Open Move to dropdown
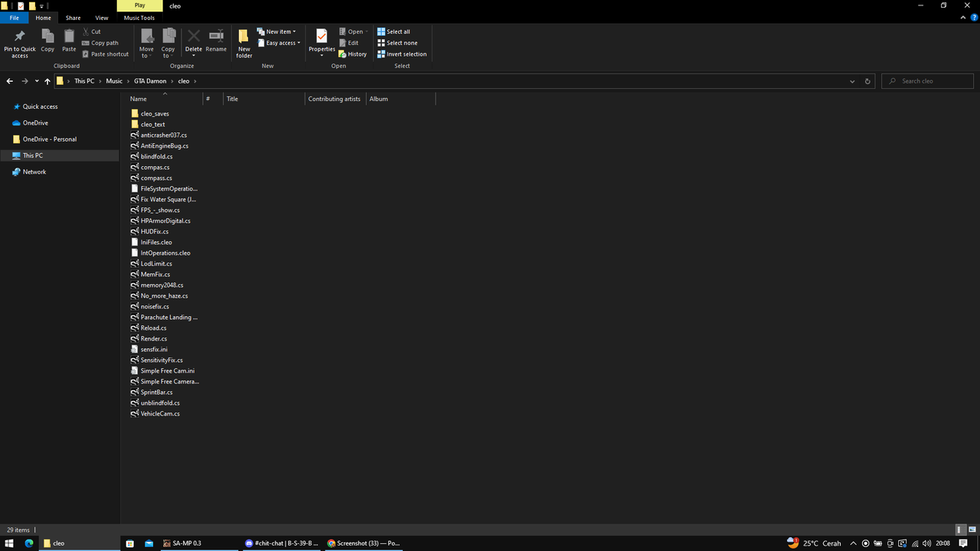 coord(146,44)
